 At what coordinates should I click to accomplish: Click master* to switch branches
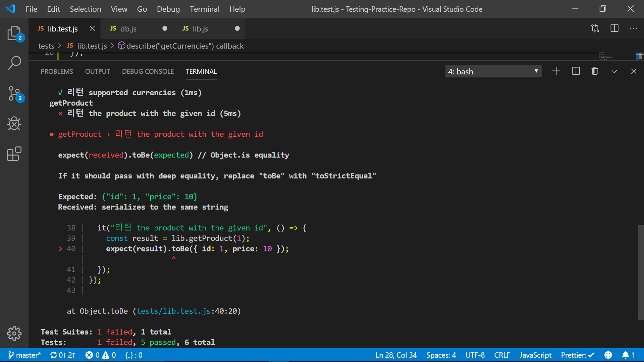24,355
